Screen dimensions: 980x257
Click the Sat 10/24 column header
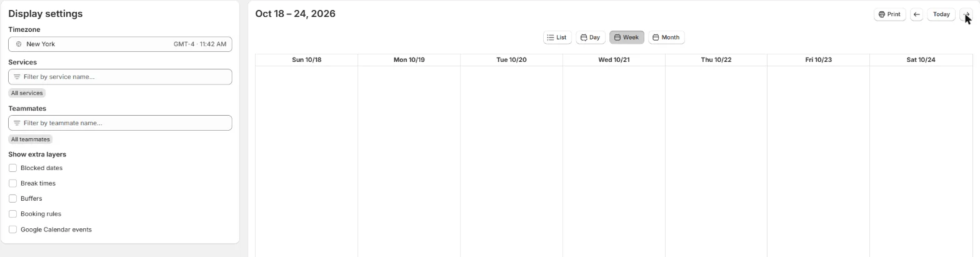pyautogui.click(x=921, y=60)
